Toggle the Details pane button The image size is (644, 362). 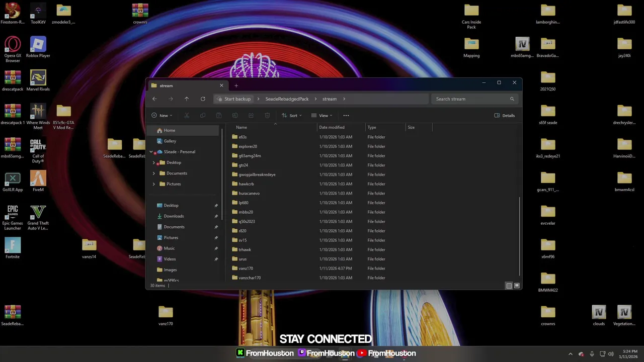[x=505, y=116]
